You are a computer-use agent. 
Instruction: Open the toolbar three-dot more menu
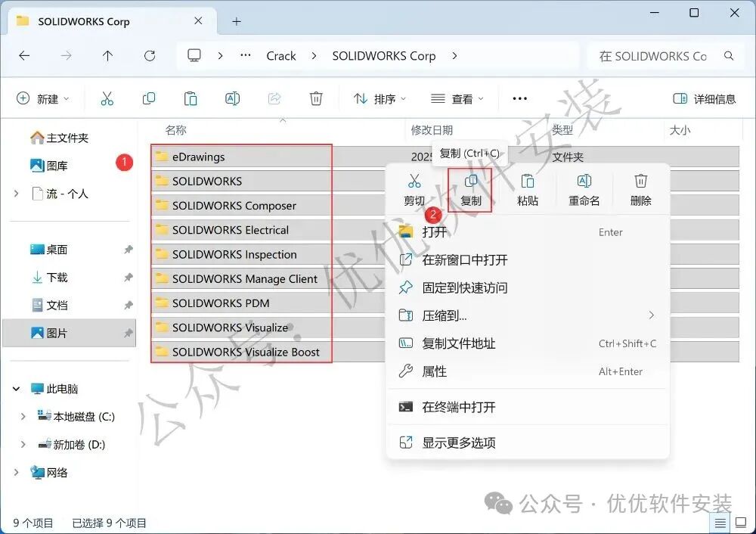click(x=520, y=98)
